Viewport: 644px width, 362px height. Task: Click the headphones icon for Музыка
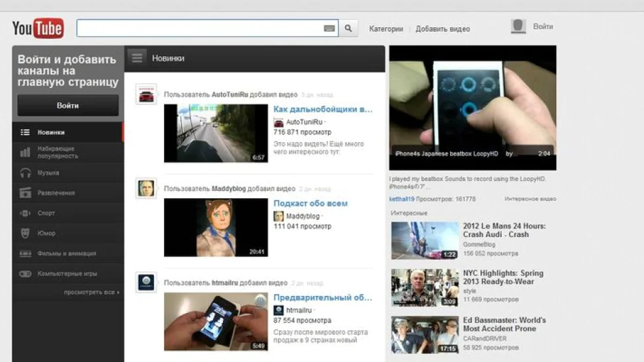tap(25, 173)
